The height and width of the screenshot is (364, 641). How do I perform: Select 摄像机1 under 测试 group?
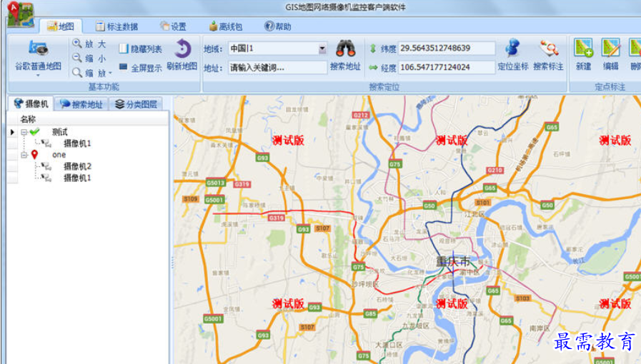(77, 143)
